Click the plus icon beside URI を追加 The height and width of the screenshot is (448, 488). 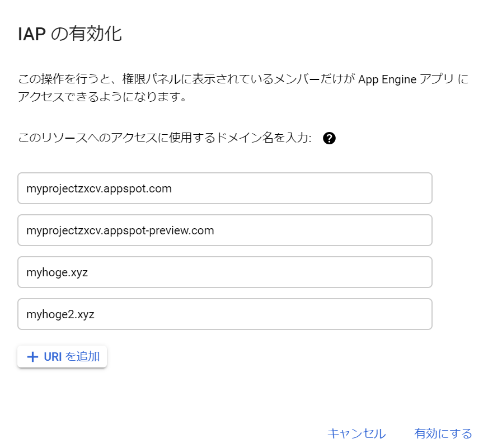tap(32, 357)
